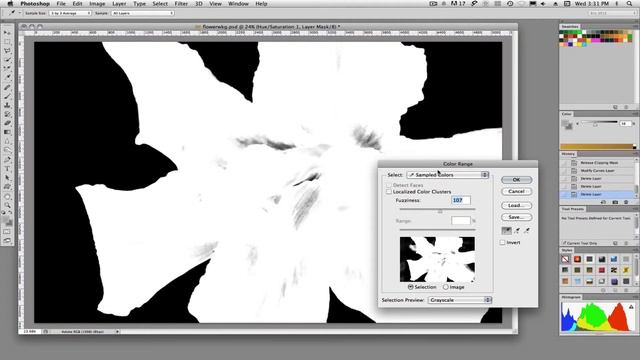The width and height of the screenshot is (640, 360).
Task: Click the foreground/background color squares
Action: (x=7, y=222)
